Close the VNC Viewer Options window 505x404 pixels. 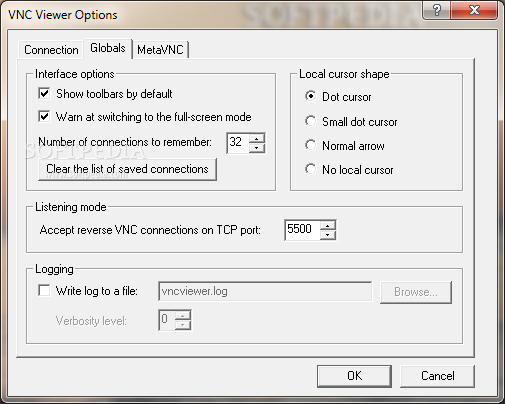click(x=474, y=10)
